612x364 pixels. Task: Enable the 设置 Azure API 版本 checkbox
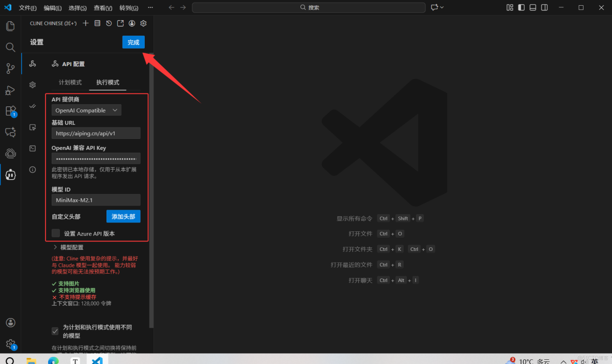pyautogui.click(x=55, y=233)
